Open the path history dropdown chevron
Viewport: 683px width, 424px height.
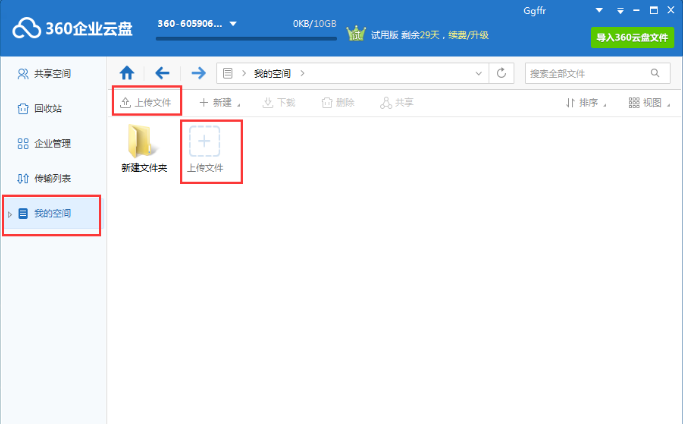click(478, 73)
